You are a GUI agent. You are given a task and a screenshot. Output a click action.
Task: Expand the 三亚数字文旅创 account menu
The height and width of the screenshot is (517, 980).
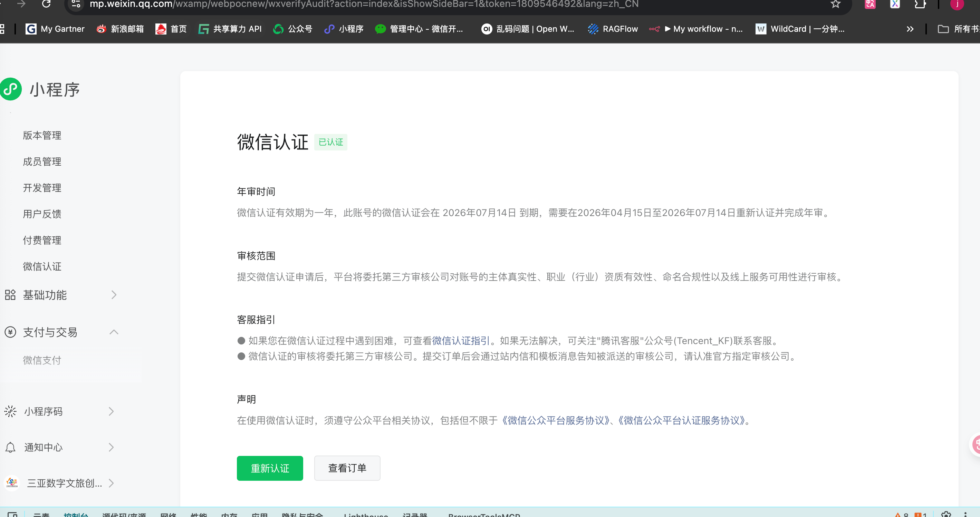[111, 483]
